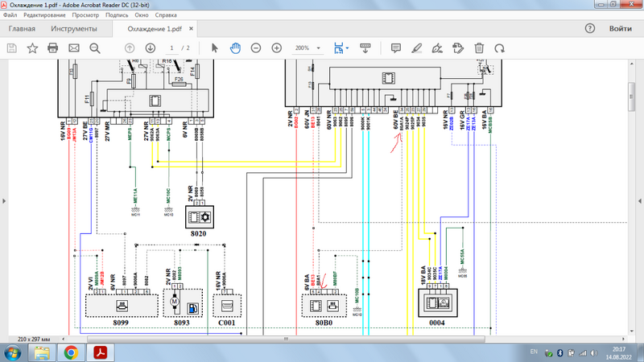
Task: Select the hand pan tool
Action: pos(235,48)
